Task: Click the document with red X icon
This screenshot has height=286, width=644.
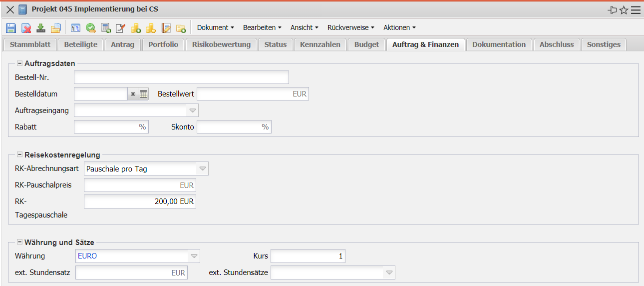Action: [26, 28]
